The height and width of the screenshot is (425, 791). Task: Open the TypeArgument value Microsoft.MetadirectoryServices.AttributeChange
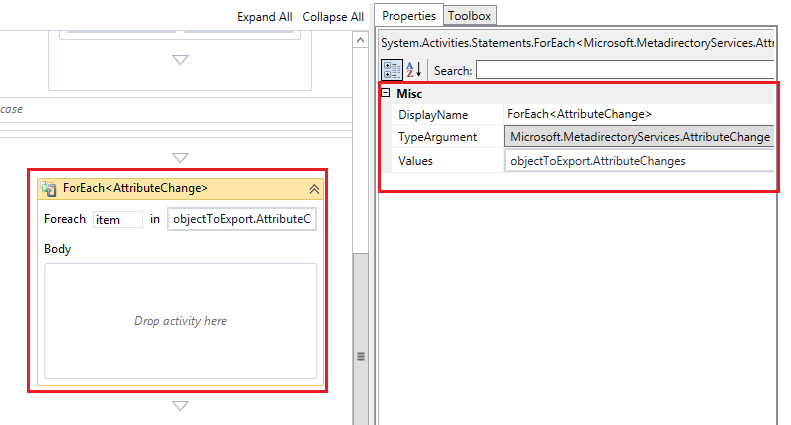pyautogui.click(x=639, y=137)
